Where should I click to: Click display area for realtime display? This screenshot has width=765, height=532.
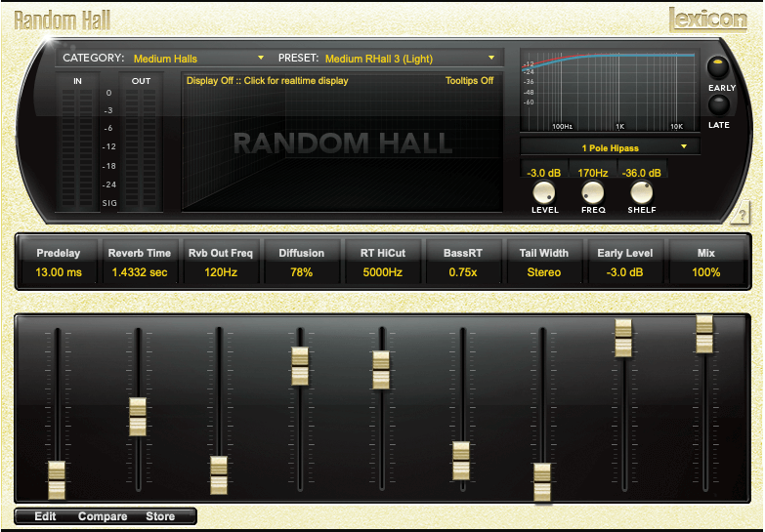point(342,143)
